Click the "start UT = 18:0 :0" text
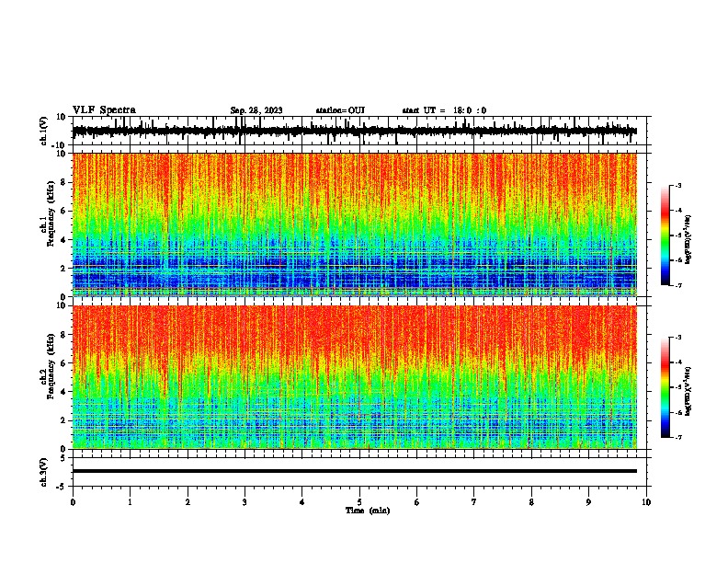 [x=444, y=110]
